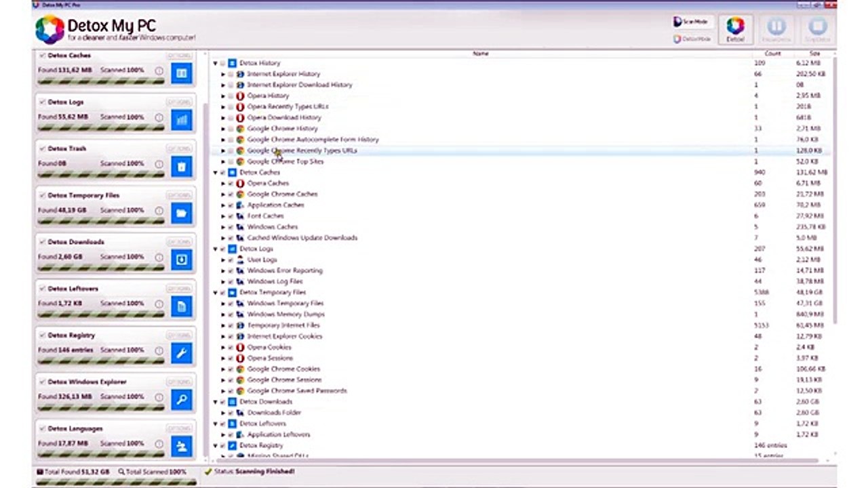Expand the Downloads Folder row
This screenshot has width=868, height=488.
coord(223,413)
